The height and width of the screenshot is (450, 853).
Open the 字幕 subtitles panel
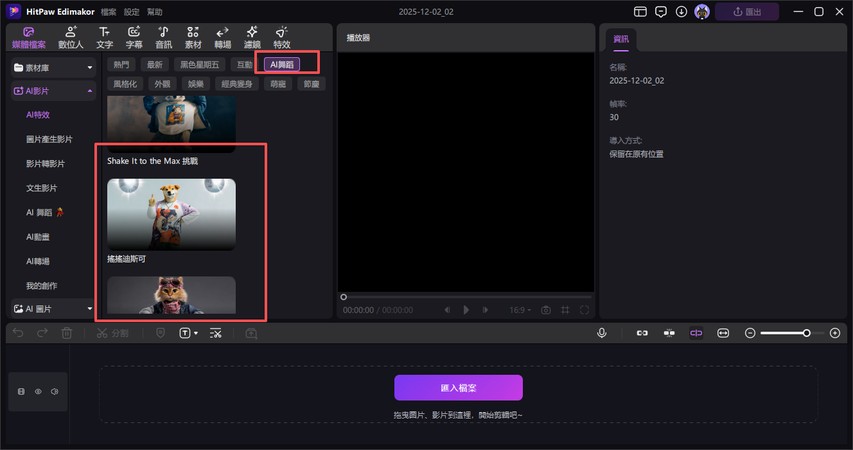click(134, 38)
